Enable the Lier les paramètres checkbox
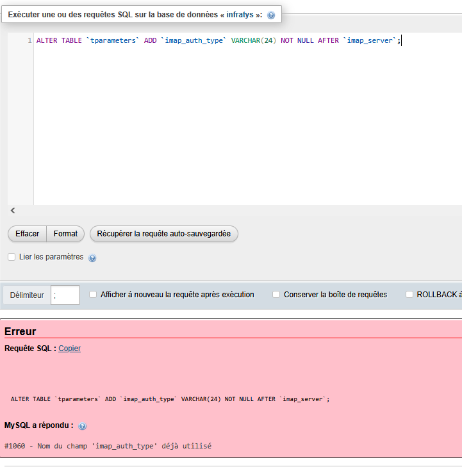 [12, 257]
